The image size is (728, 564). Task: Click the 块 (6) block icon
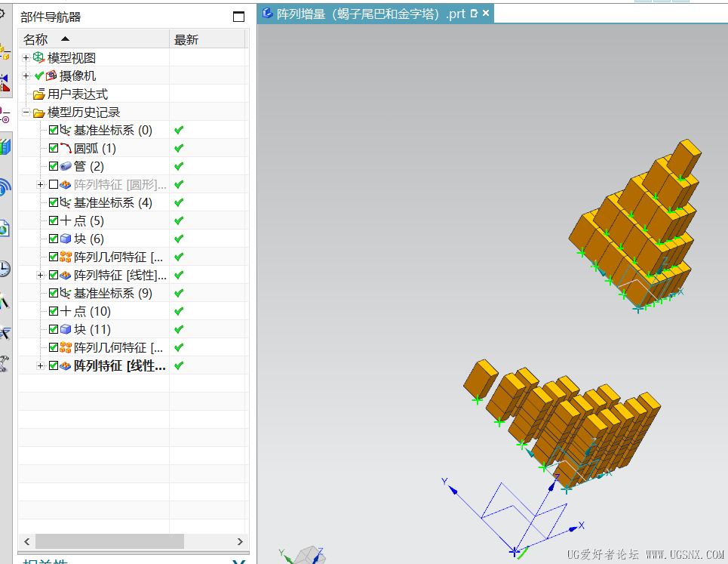pyautogui.click(x=66, y=239)
